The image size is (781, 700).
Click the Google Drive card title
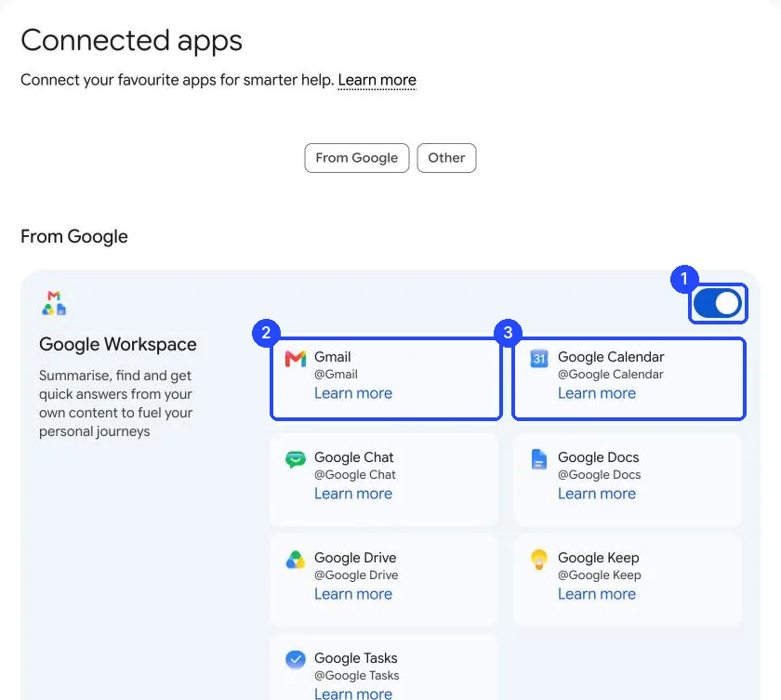coord(355,558)
